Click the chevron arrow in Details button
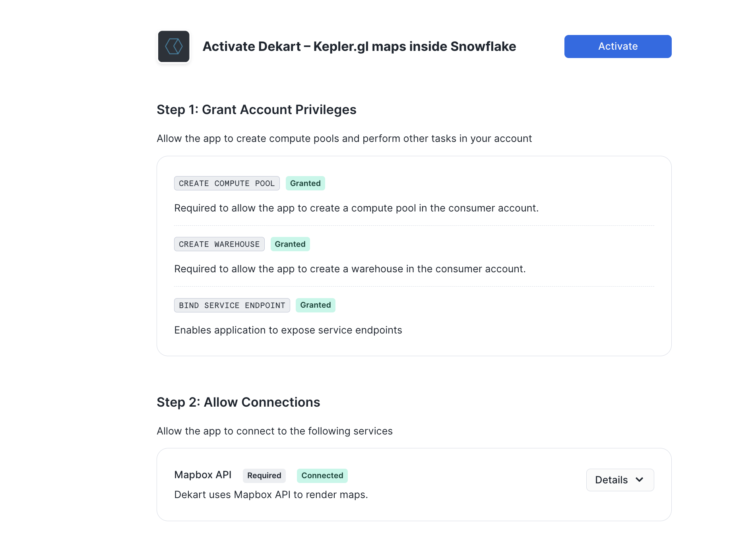756x543 pixels. click(640, 480)
